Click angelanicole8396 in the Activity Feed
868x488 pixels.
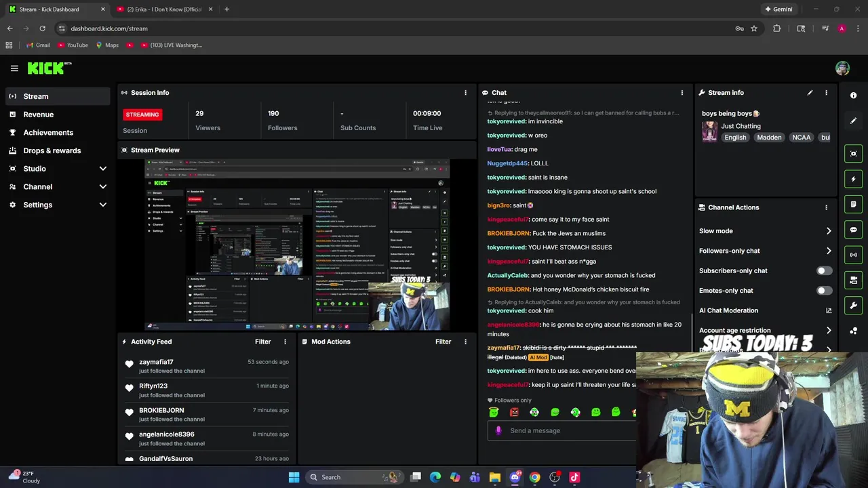pyautogui.click(x=167, y=434)
